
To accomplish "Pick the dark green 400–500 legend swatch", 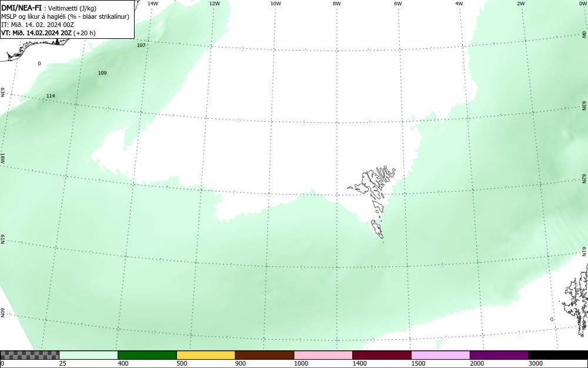I will coord(147,355).
